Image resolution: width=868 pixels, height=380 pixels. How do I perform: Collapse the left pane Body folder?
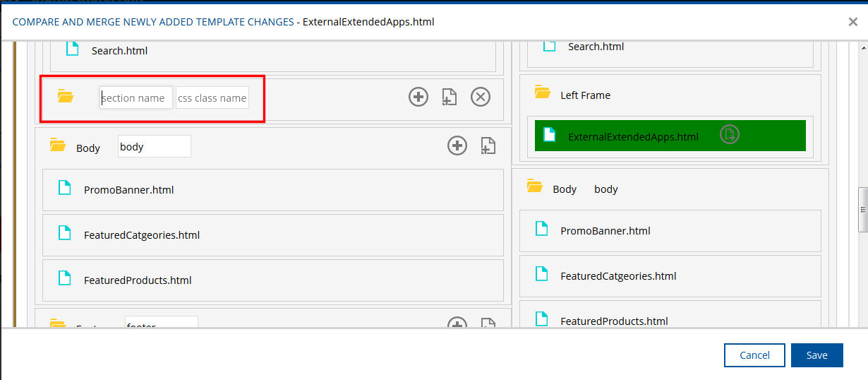58,146
